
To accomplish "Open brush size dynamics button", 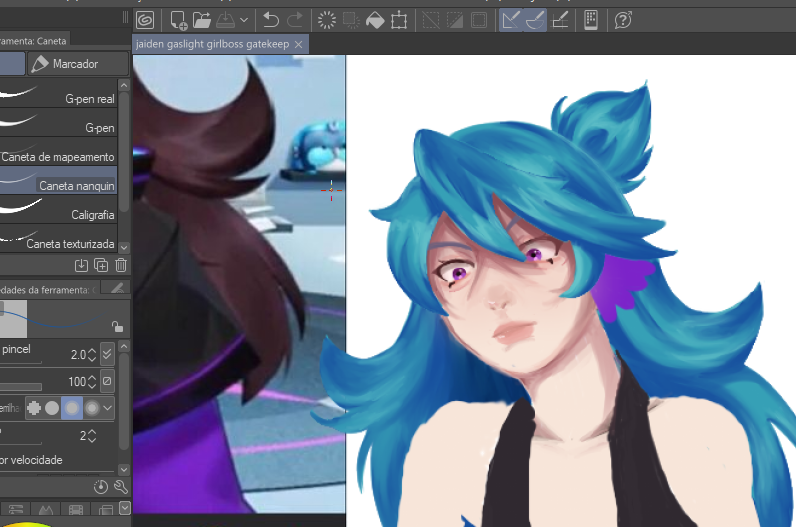I will tap(107, 353).
